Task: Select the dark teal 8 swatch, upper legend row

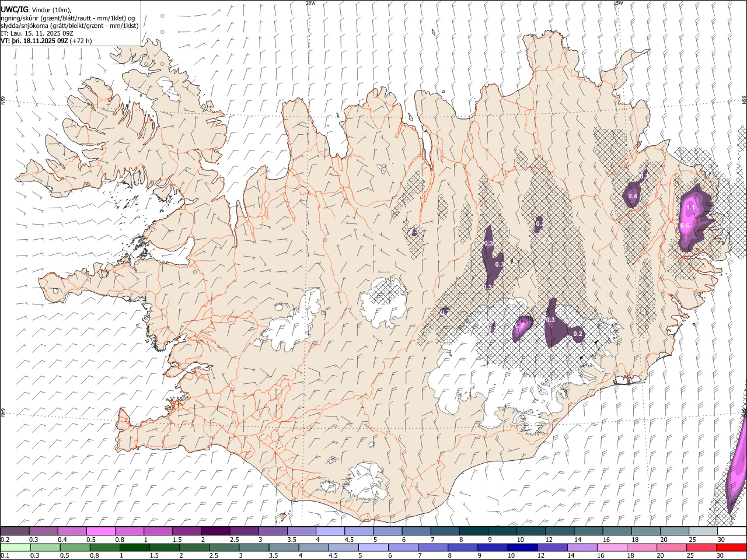Action: 473,531
